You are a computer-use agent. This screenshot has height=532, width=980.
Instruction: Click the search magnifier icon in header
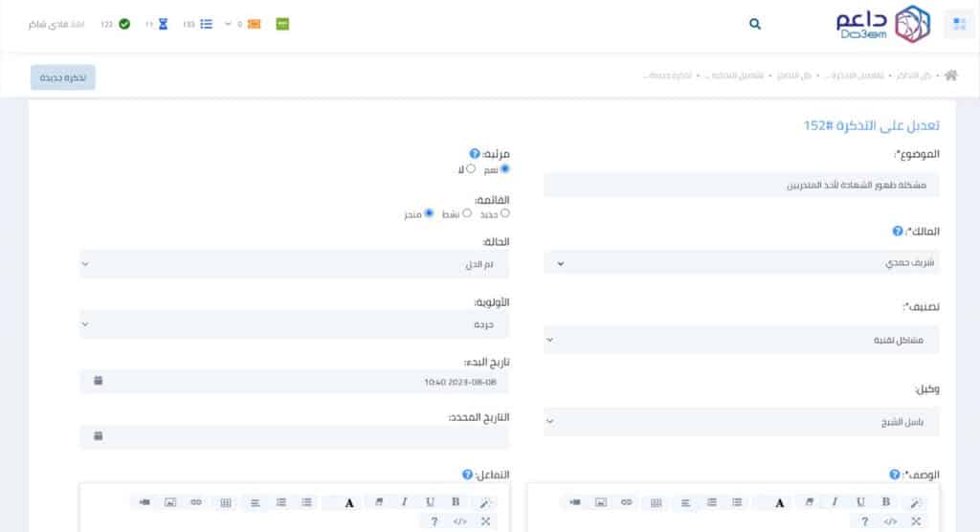point(755,24)
